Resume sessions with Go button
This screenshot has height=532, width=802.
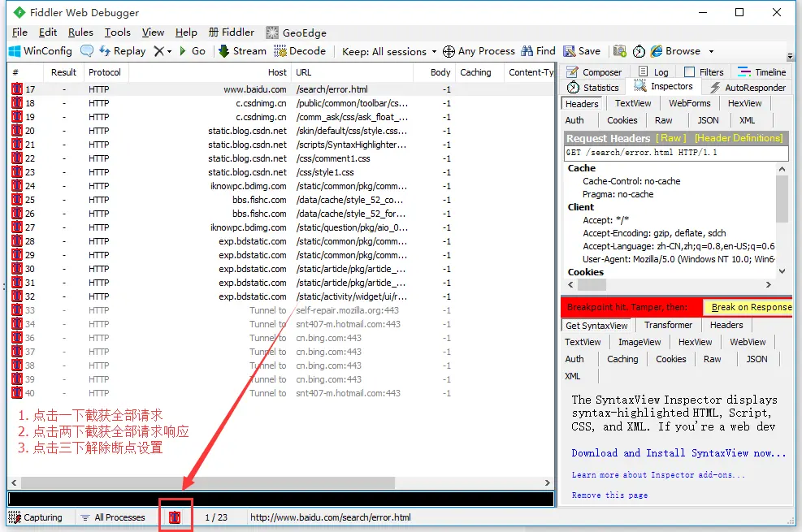pos(193,51)
